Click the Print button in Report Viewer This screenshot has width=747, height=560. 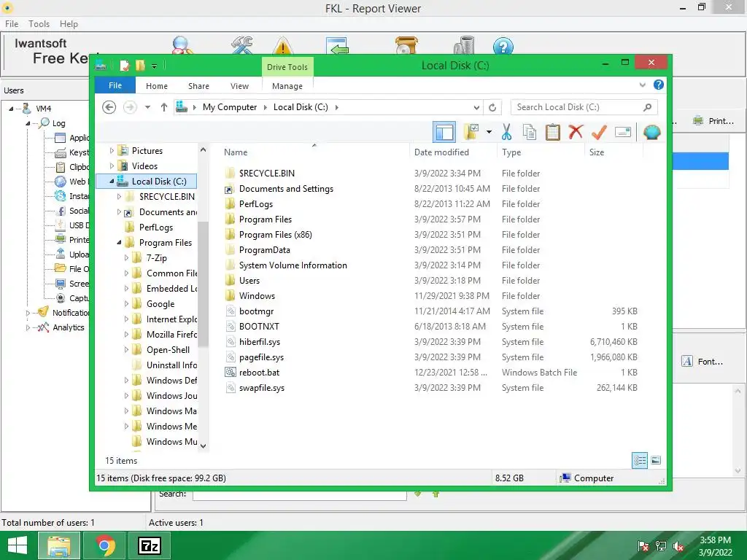tap(713, 121)
